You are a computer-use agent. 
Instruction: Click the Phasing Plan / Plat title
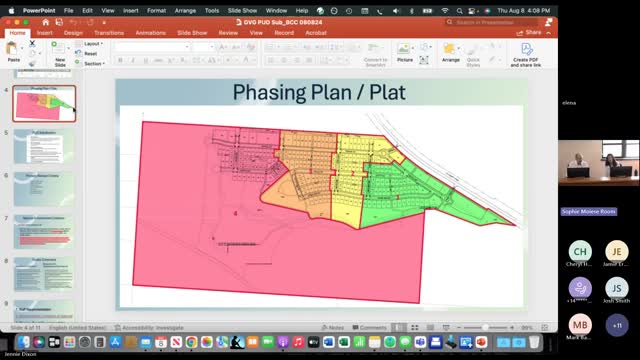tap(319, 92)
